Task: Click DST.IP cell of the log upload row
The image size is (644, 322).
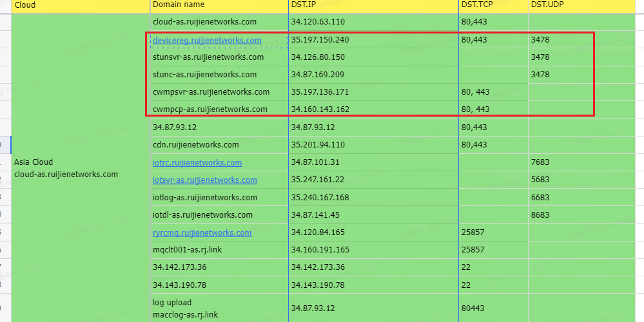Action: click(373, 308)
